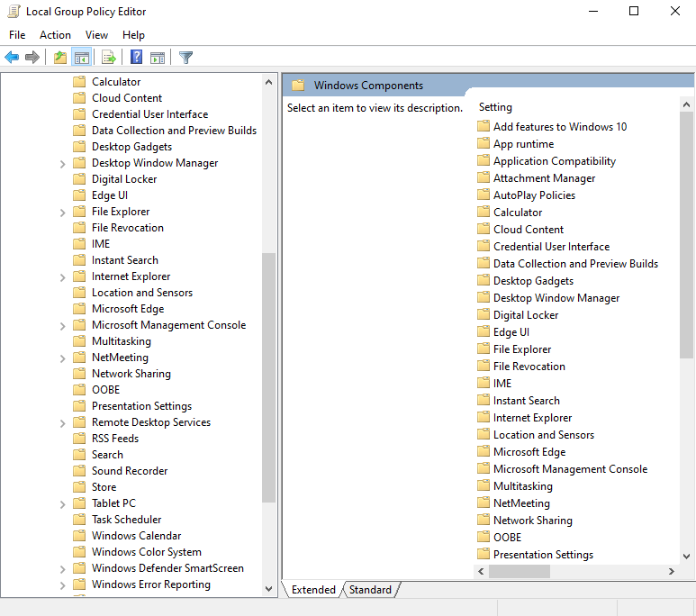This screenshot has width=696, height=616.
Task: Select Search folder in the tree
Action: click(107, 454)
